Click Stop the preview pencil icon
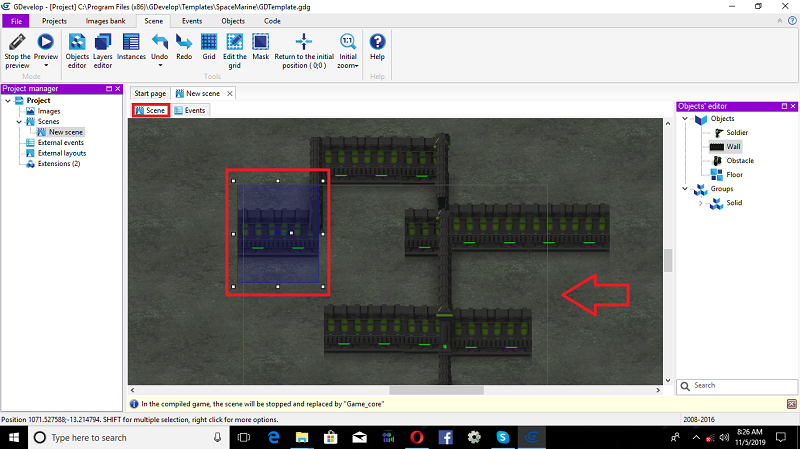Viewport: 800px width, 449px height. pos(17,42)
